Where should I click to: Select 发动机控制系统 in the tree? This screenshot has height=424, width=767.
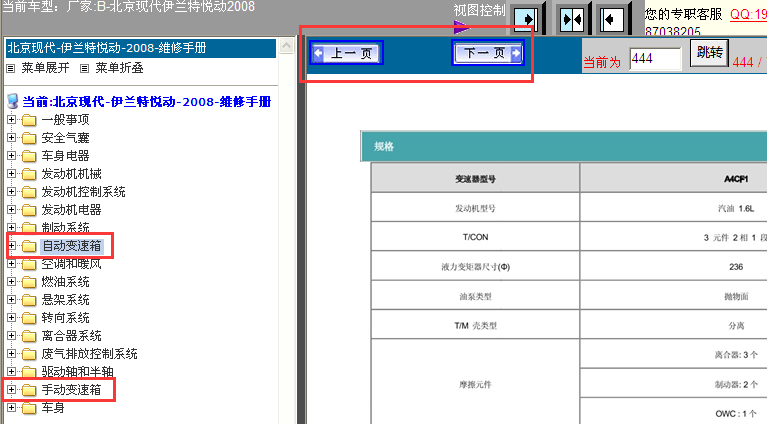pyautogui.click(x=83, y=192)
